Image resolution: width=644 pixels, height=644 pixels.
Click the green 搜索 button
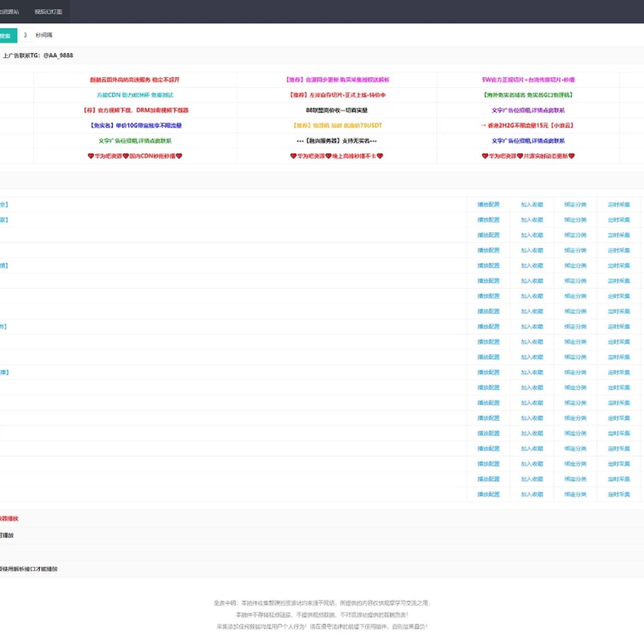point(7,36)
